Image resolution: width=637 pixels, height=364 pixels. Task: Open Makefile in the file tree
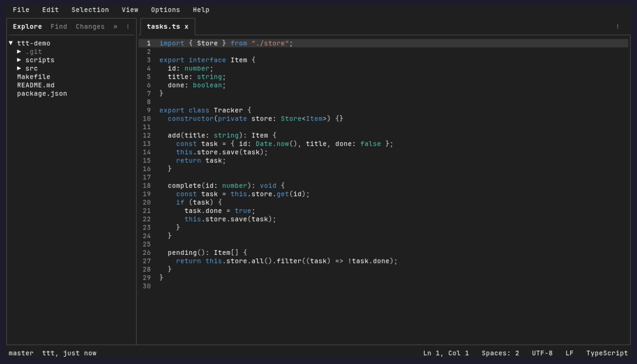34,77
